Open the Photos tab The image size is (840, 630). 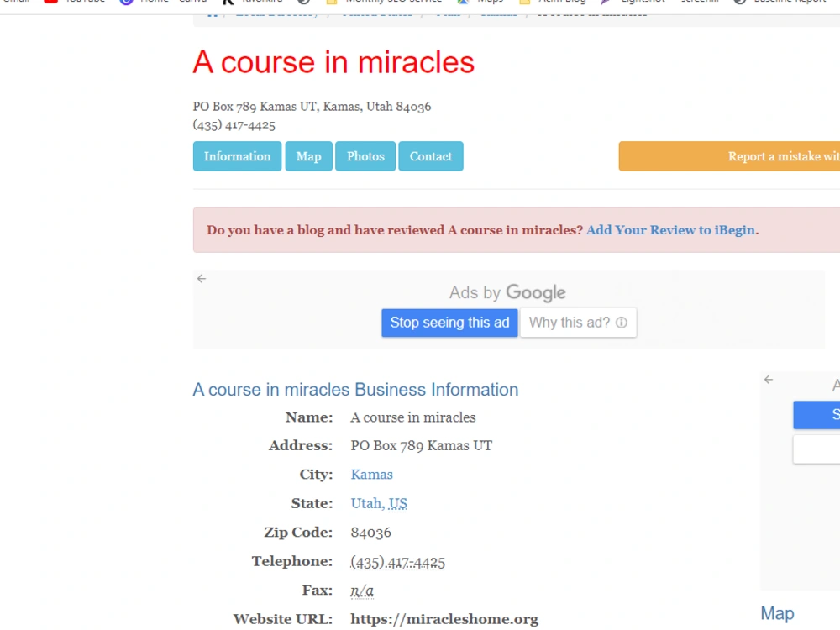(365, 156)
